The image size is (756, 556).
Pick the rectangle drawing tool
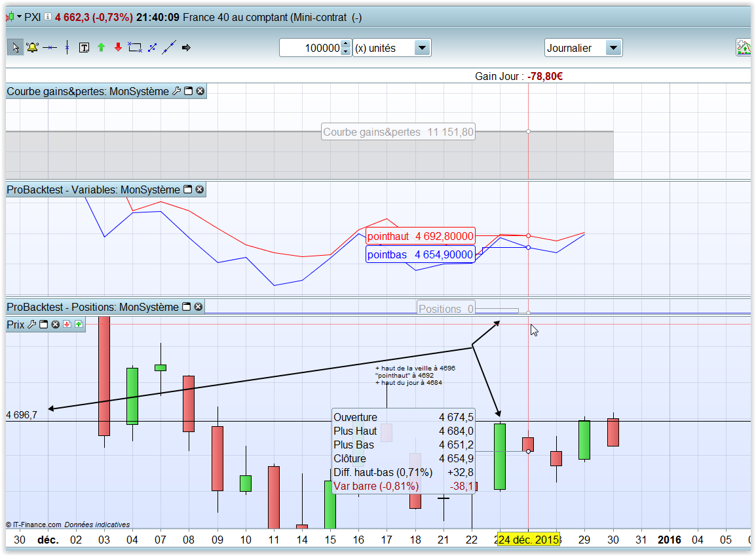(x=135, y=47)
